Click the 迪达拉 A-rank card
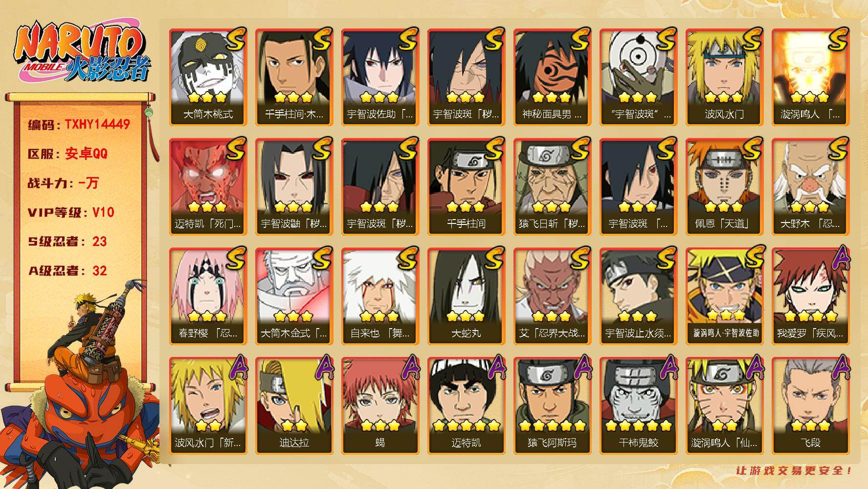Image resolution: width=868 pixels, height=489 pixels. click(x=294, y=406)
